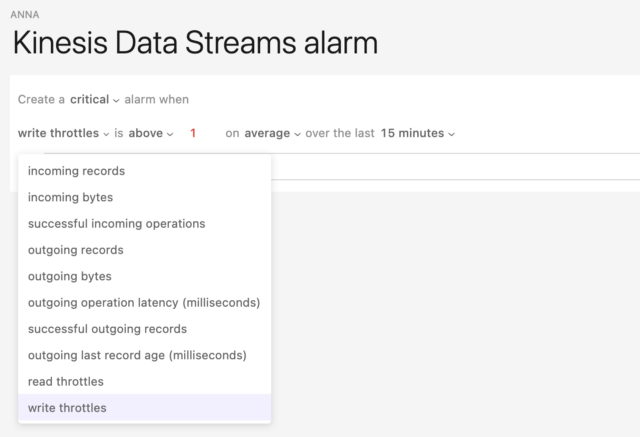Select outgoing bytes option
The height and width of the screenshot is (437, 640).
pos(144,276)
